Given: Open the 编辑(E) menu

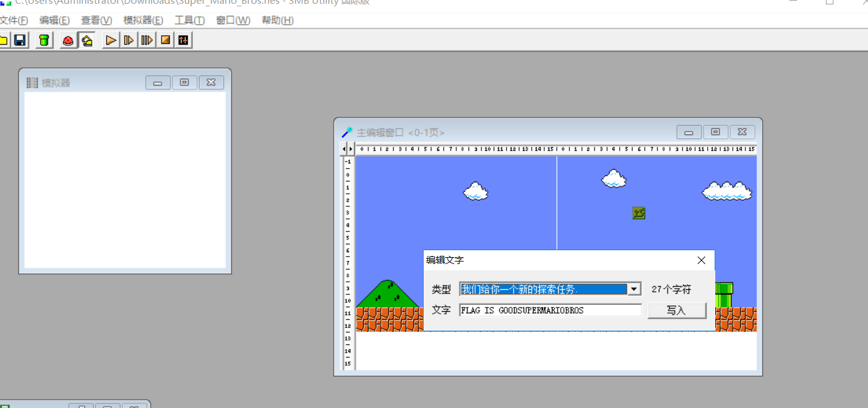Looking at the screenshot, I should coord(55,20).
